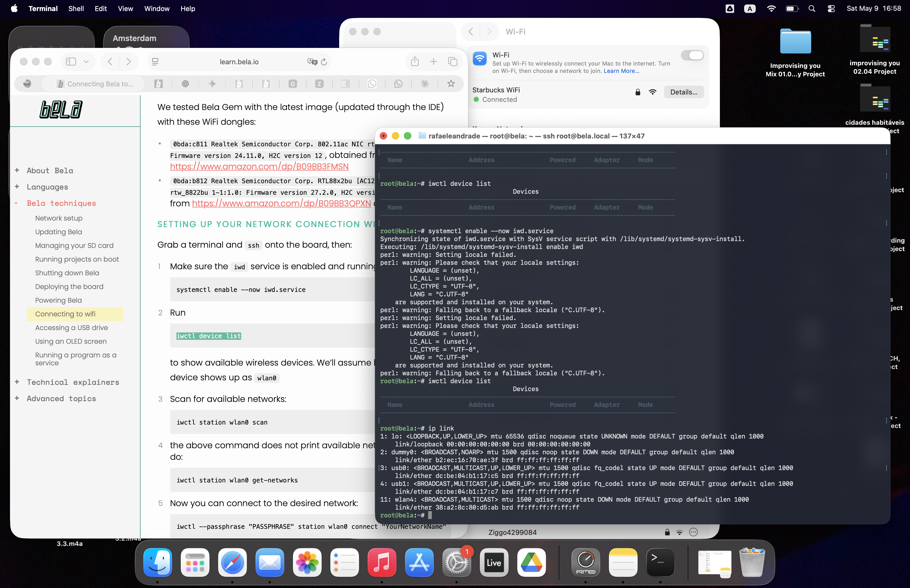910x588 pixels.
Task: Open System Settings from the Dock
Action: coord(457,562)
